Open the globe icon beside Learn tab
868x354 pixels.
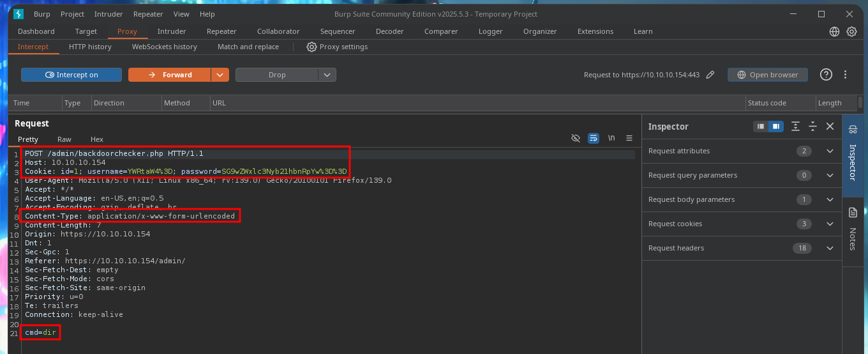[x=834, y=31]
